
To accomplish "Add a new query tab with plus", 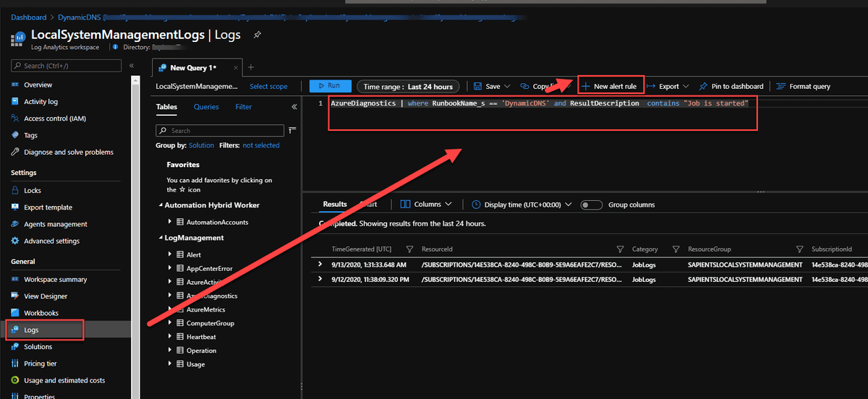I will click(250, 67).
